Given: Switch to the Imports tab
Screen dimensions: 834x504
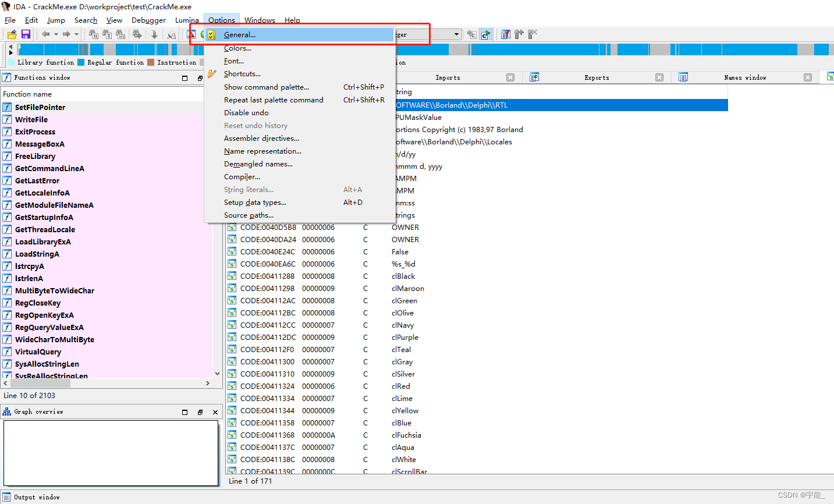Looking at the screenshot, I should 448,77.
